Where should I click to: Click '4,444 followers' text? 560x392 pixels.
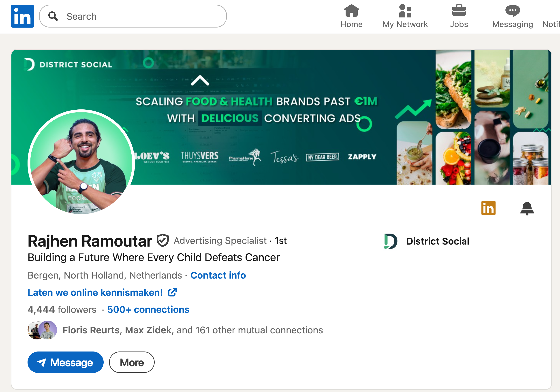click(x=62, y=309)
